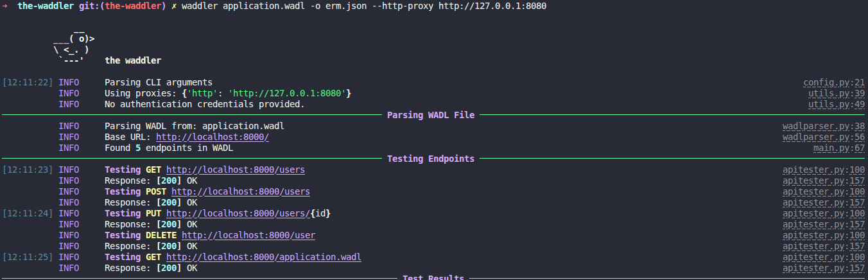Screen dimensions: 868x280
Task: Click timestamp [12:11:22]
Action: (x=28, y=83)
